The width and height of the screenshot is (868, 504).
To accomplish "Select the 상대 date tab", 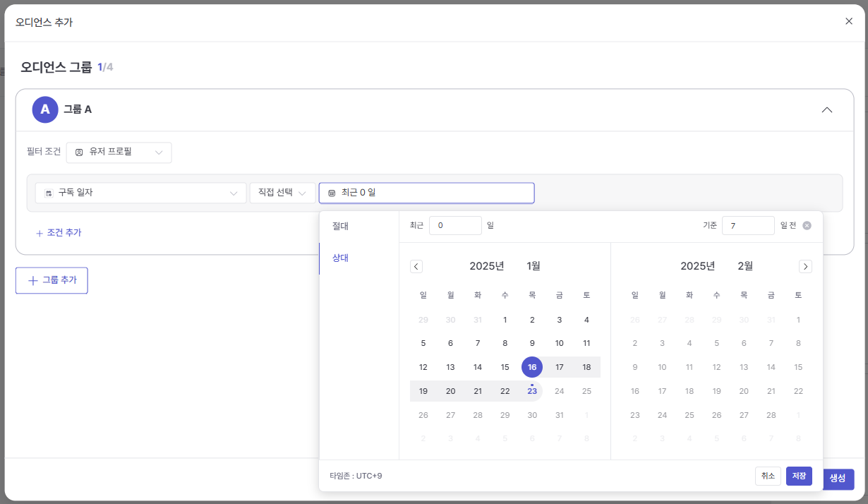I will 341,258.
